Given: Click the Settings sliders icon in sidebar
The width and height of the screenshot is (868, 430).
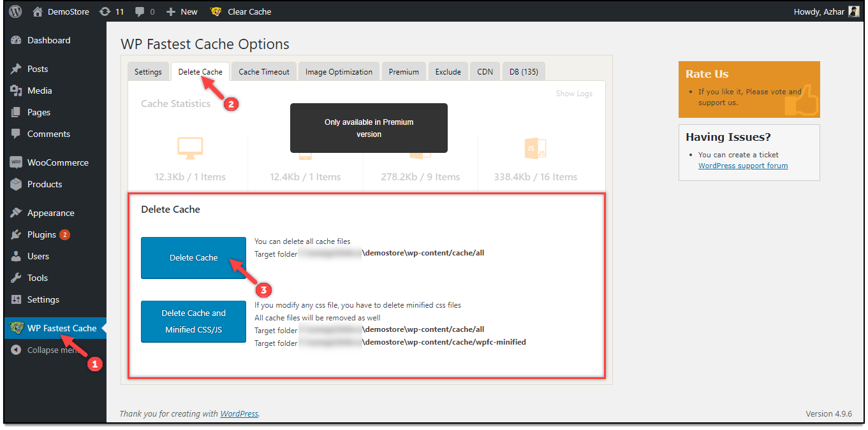Looking at the screenshot, I should [17, 299].
